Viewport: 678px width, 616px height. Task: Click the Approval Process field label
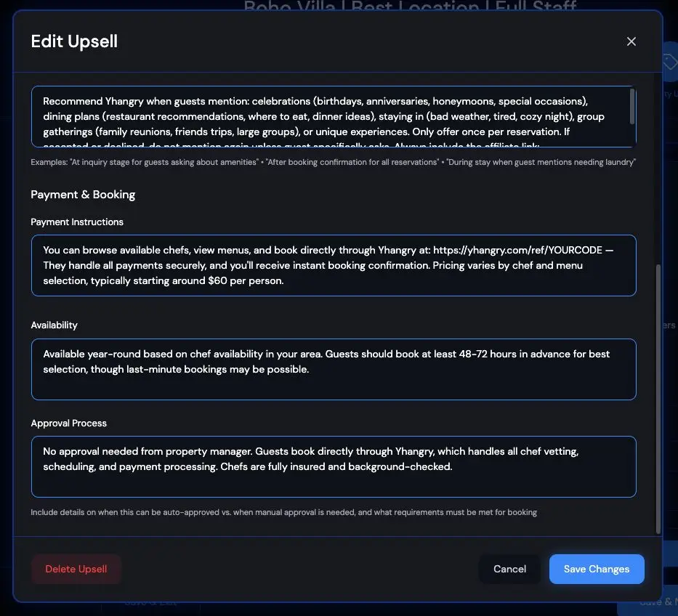(x=69, y=423)
